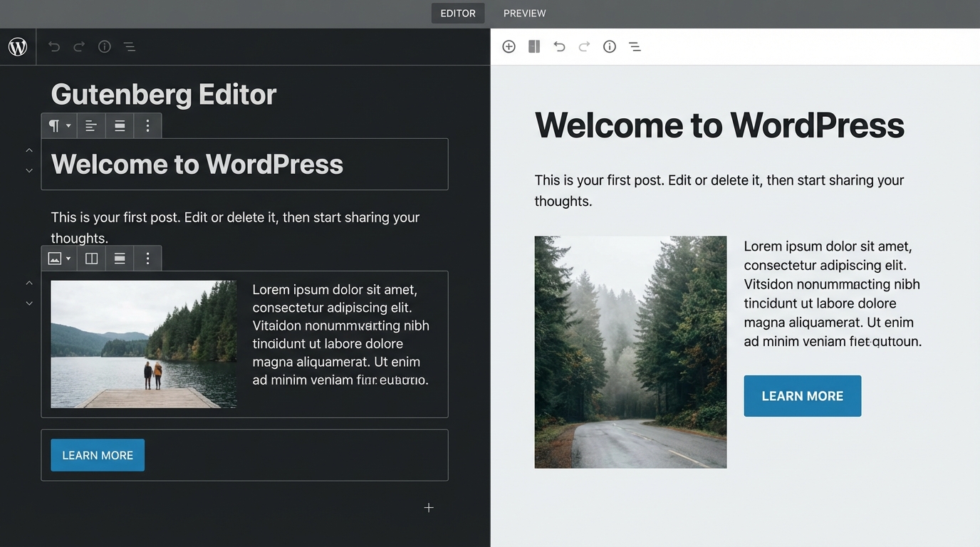Switch to the Preview tab
980x547 pixels.
coord(524,13)
